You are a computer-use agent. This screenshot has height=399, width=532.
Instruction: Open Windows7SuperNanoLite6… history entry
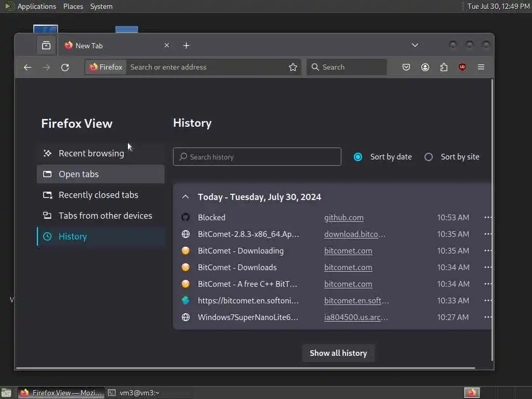pyautogui.click(x=248, y=317)
